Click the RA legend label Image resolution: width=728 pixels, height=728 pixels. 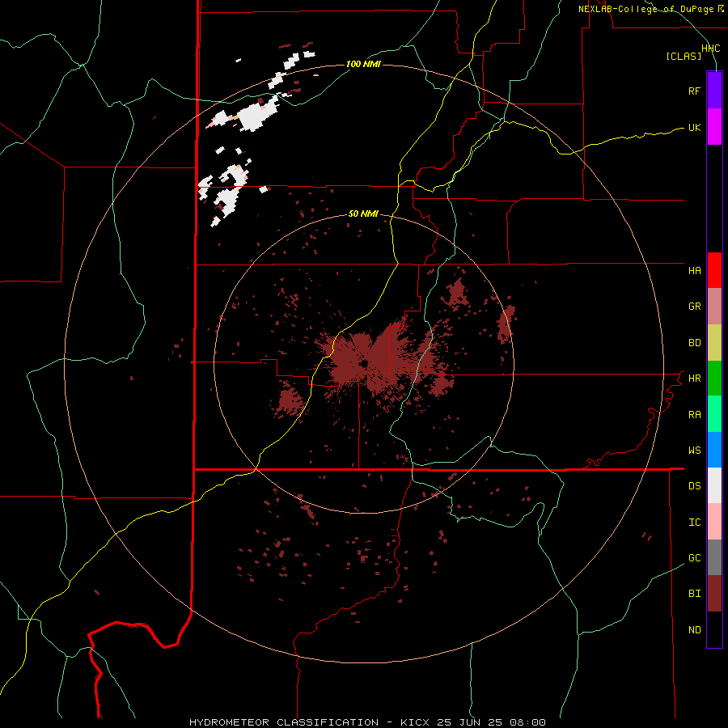(694, 415)
